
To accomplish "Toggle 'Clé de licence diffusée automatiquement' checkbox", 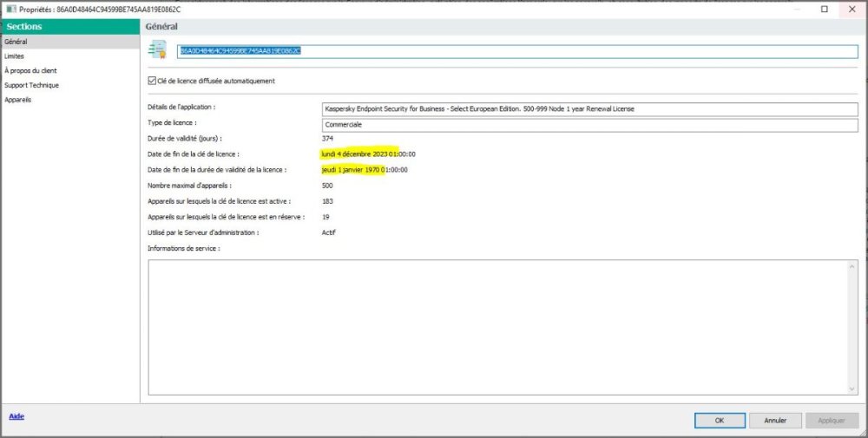I will pos(152,81).
